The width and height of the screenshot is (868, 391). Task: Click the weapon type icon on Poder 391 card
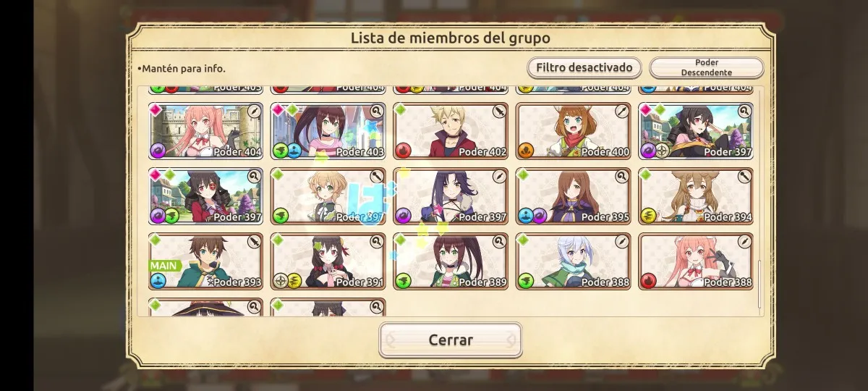(x=376, y=242)
